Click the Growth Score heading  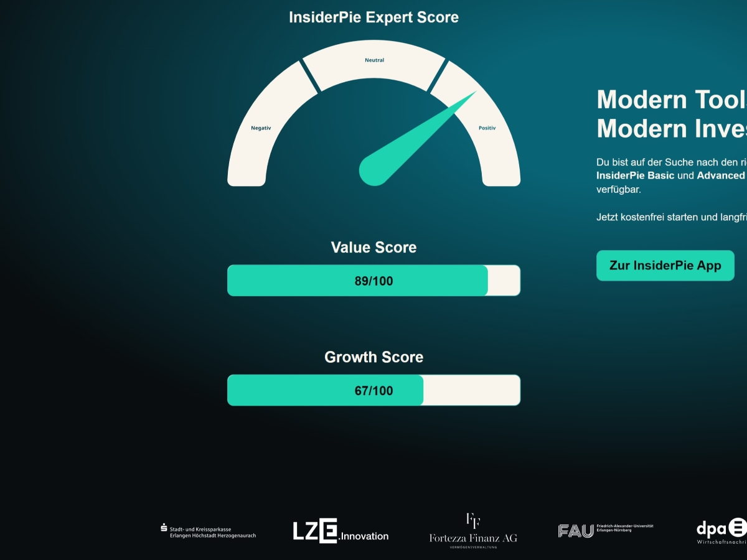[374, 357]
